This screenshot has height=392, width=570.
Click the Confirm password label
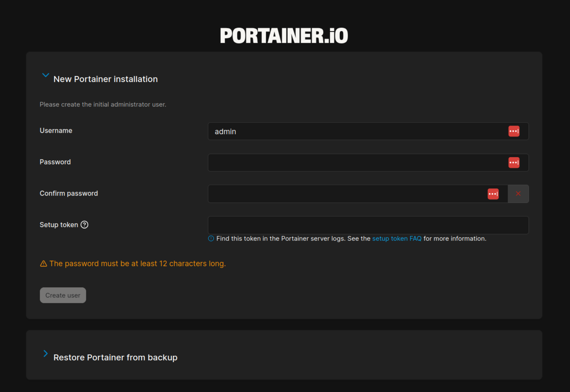(x=69, y=193)
